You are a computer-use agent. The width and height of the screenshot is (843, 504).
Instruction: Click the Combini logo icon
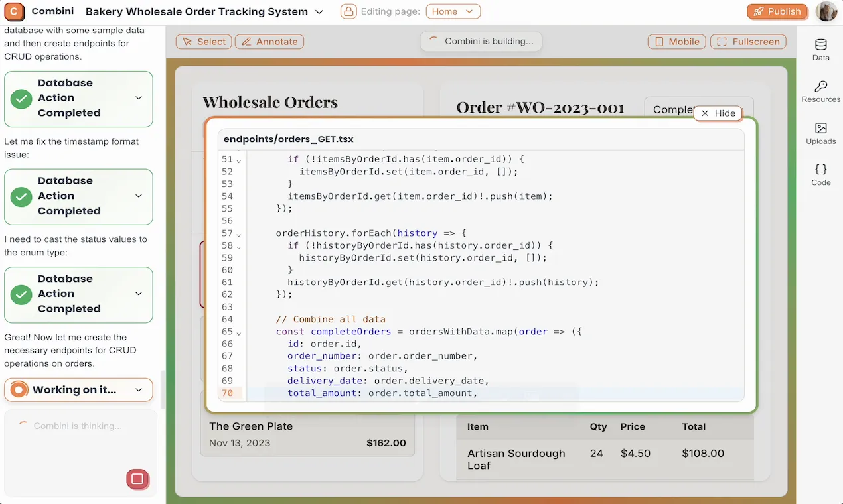pos(14,11)
